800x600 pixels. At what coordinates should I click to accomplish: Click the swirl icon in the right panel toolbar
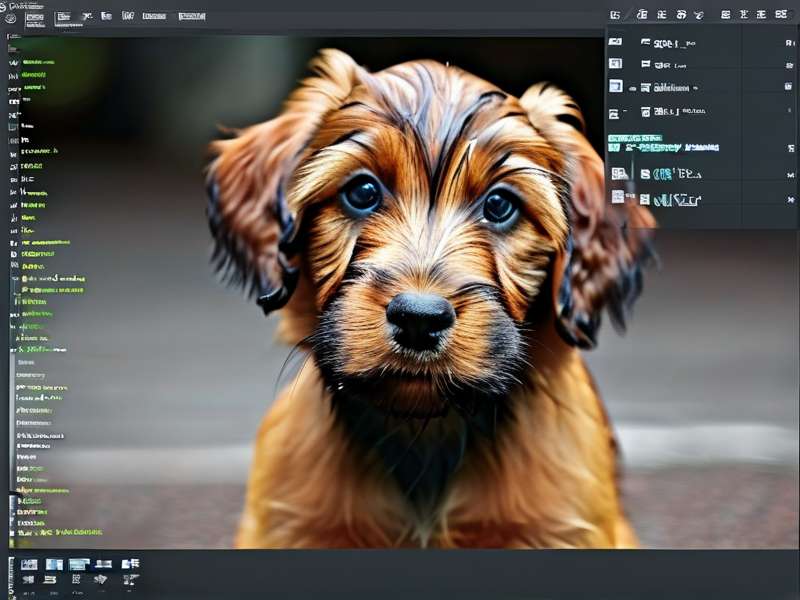point(698,15)
